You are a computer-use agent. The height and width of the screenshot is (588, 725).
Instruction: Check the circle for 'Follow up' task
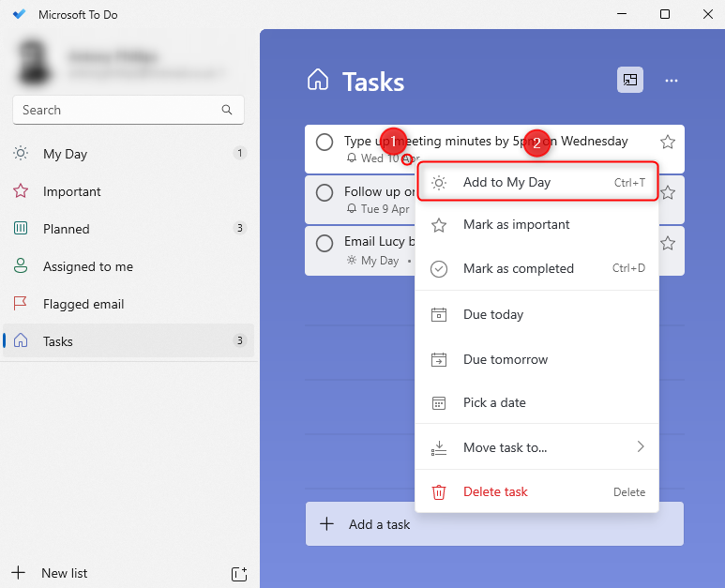click(325, 192)
